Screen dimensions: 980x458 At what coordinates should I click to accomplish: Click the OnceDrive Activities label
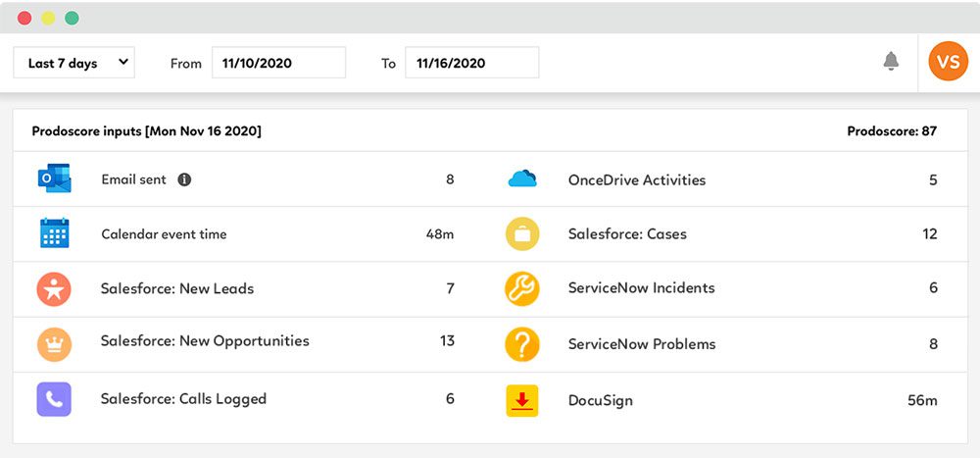(x=637, y=180)
